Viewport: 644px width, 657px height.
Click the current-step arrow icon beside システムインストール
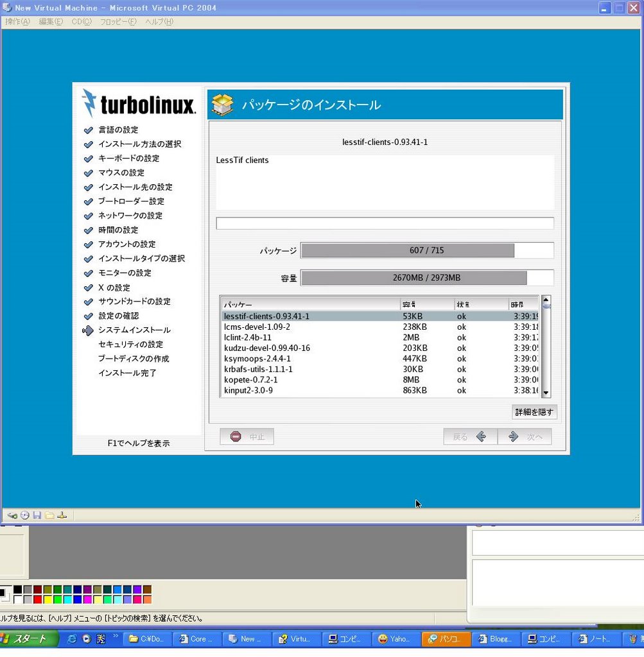(87, 330)
